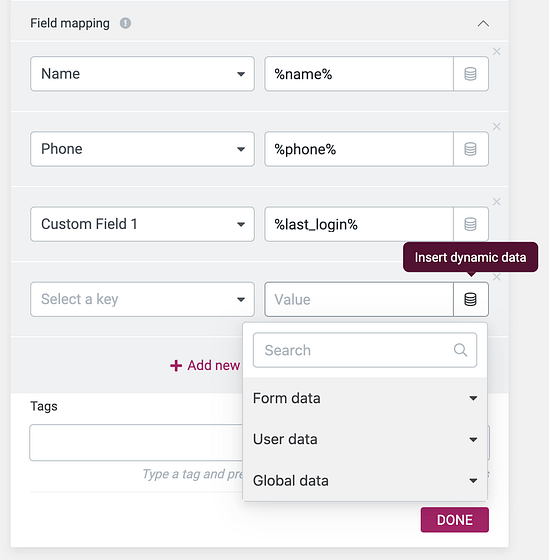Click the Field mapping info icon
The width and height of the screenshot is (549, 560).
(125, 23)
